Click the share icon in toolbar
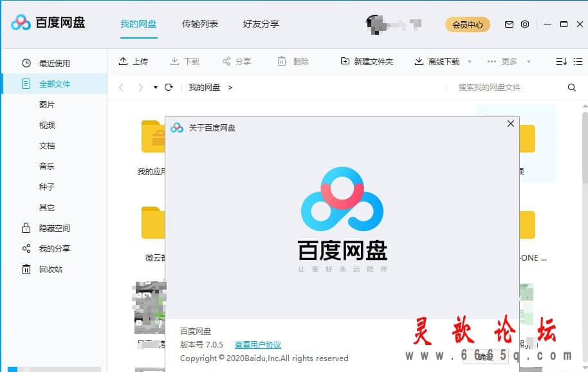This screenshot has height=372, width=588. (226, 61)
